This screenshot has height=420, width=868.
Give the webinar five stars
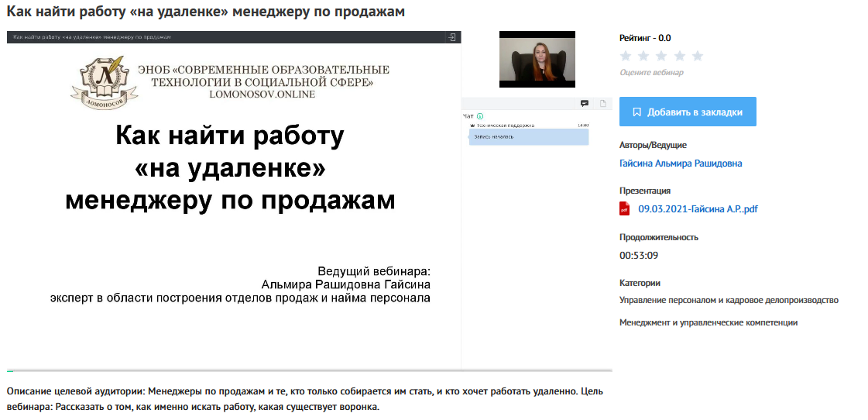(698, 56)
